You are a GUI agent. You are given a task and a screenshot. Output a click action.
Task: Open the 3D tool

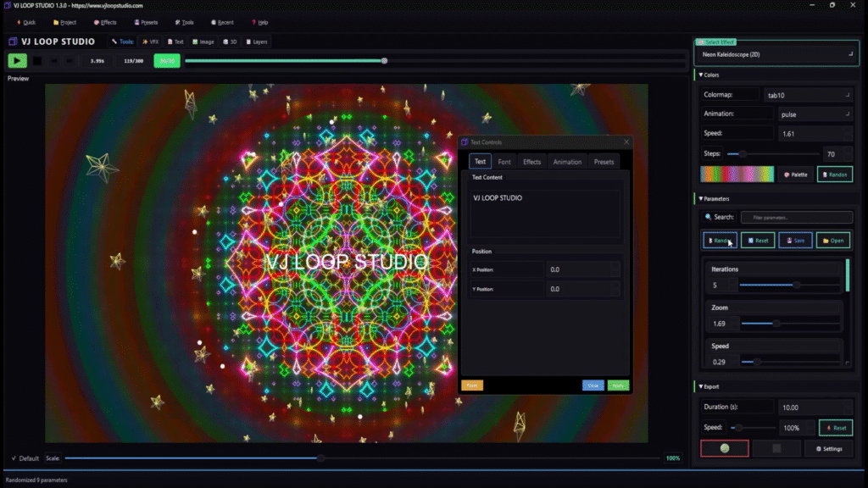coord(229,42)
